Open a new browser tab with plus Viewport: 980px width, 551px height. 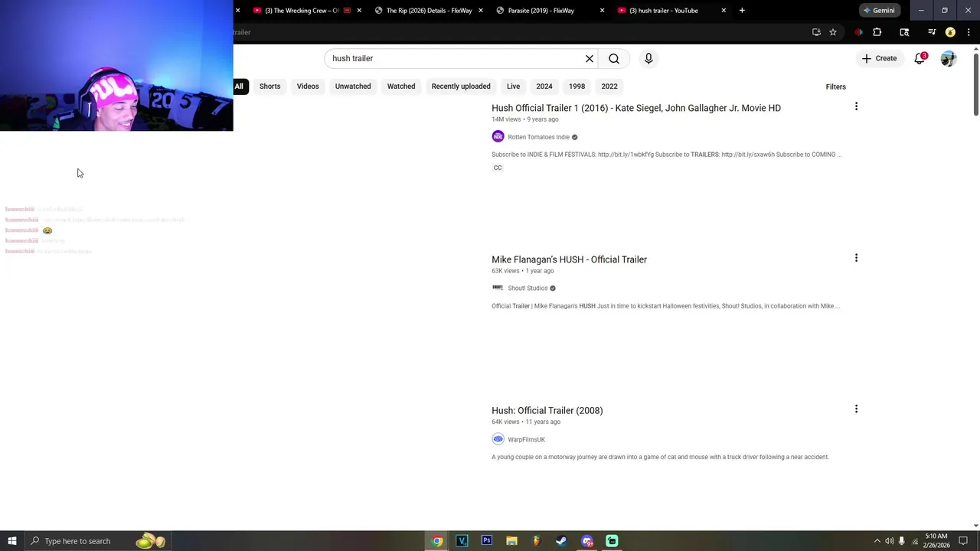pyautogui.click(x=742, y=11)
